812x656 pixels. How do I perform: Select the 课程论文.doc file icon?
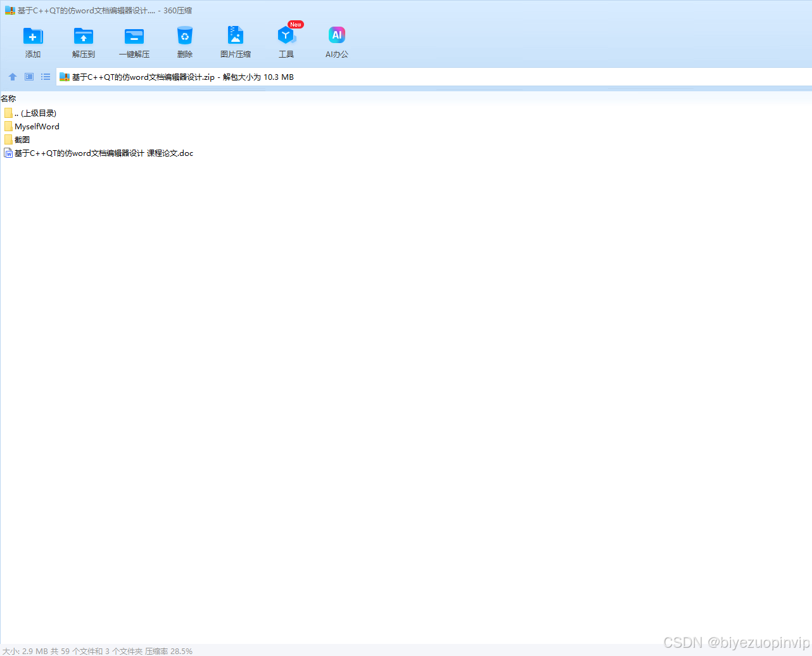8,153
